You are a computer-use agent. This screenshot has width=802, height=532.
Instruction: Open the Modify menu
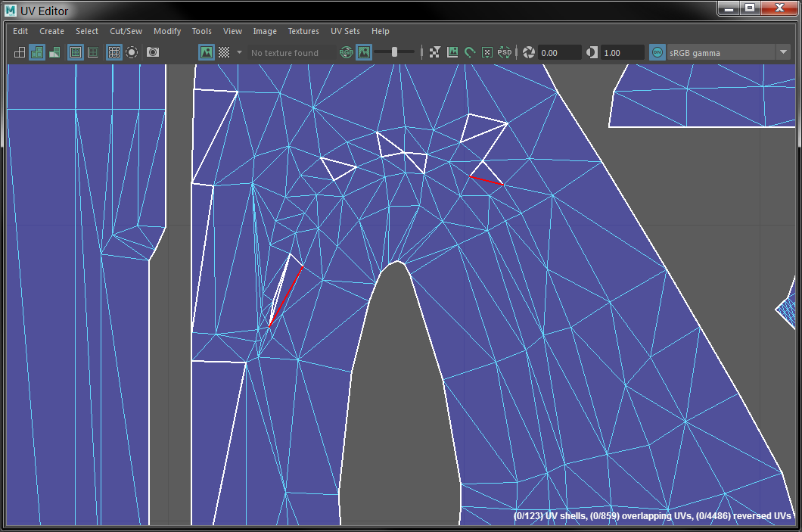[x=167, y=31]
